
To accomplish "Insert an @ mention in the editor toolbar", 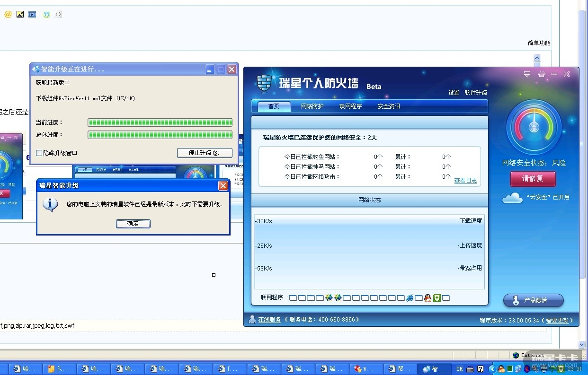I will [x=8, y=14].
